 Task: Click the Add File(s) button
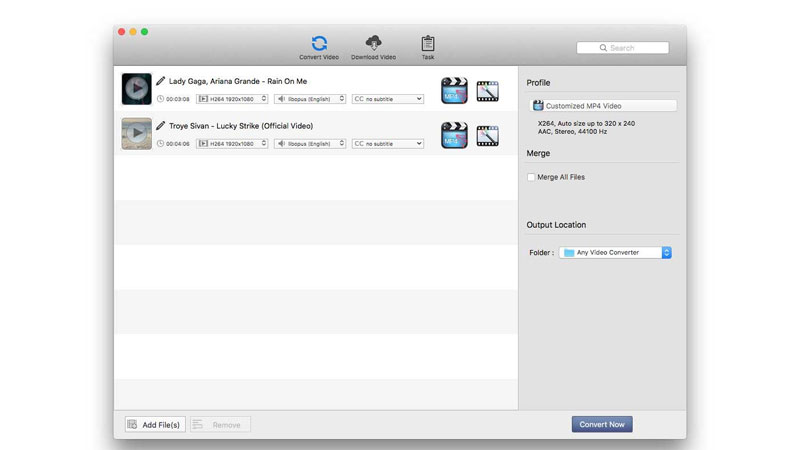[x=155, y=424]
